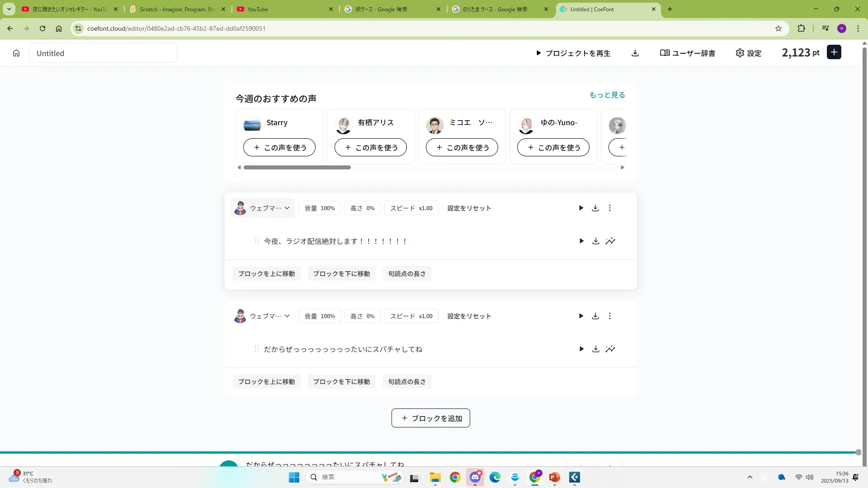Image resolution: width=868 pixels, height=488 pixels.
Task: Click the home icon beside project title
Action: [x=16, y=53]
